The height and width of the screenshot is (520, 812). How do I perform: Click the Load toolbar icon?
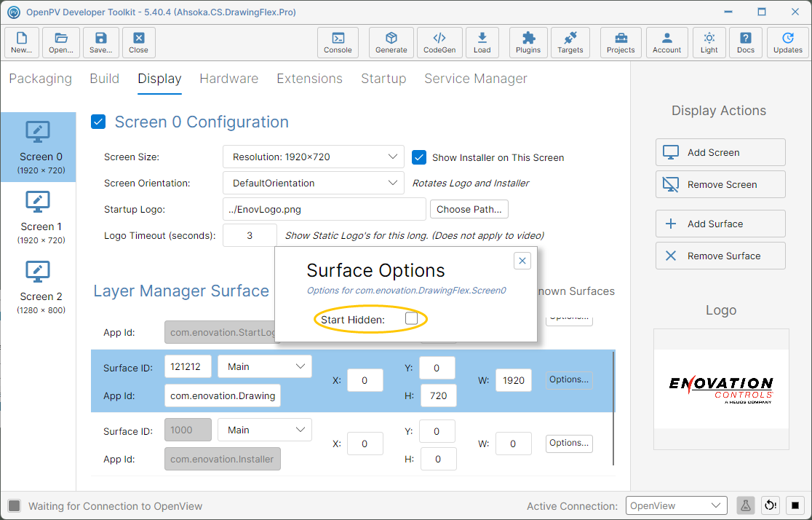pos(482,42)
